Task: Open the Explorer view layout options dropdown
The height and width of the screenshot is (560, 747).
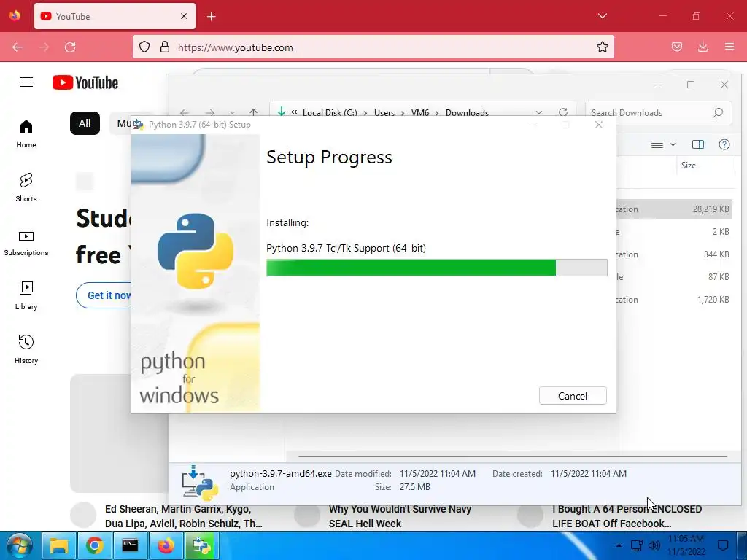Action: click(x=663, y=144)
